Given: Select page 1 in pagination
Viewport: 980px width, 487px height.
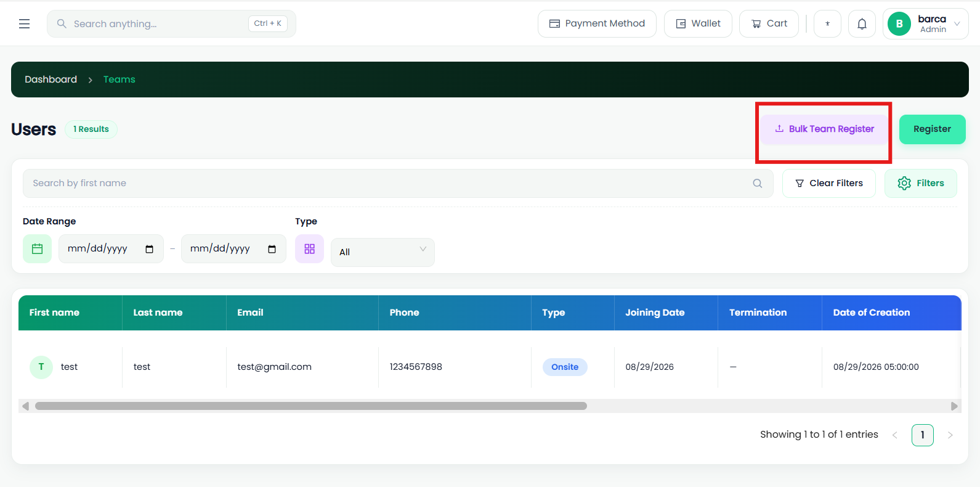Looking at the screenshot, I should [x=922, y=435].
